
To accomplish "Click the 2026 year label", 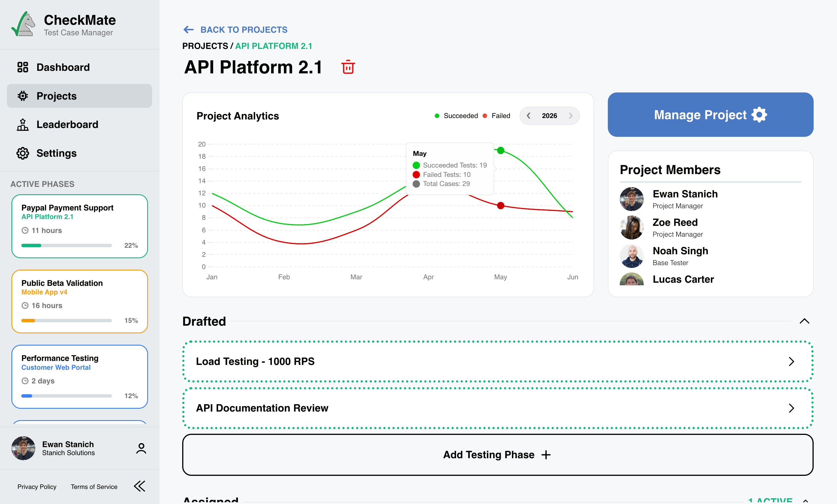I will (x=549, y=116).
